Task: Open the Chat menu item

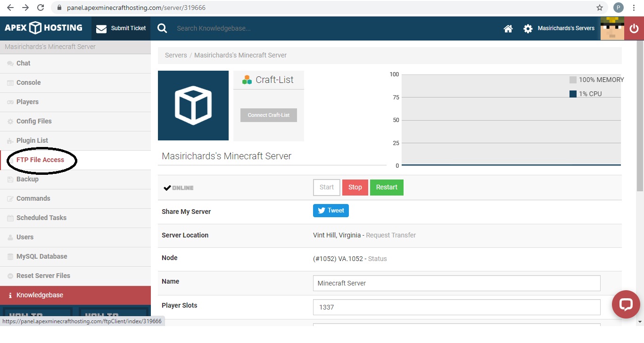Action: click(x=75, y=63)
